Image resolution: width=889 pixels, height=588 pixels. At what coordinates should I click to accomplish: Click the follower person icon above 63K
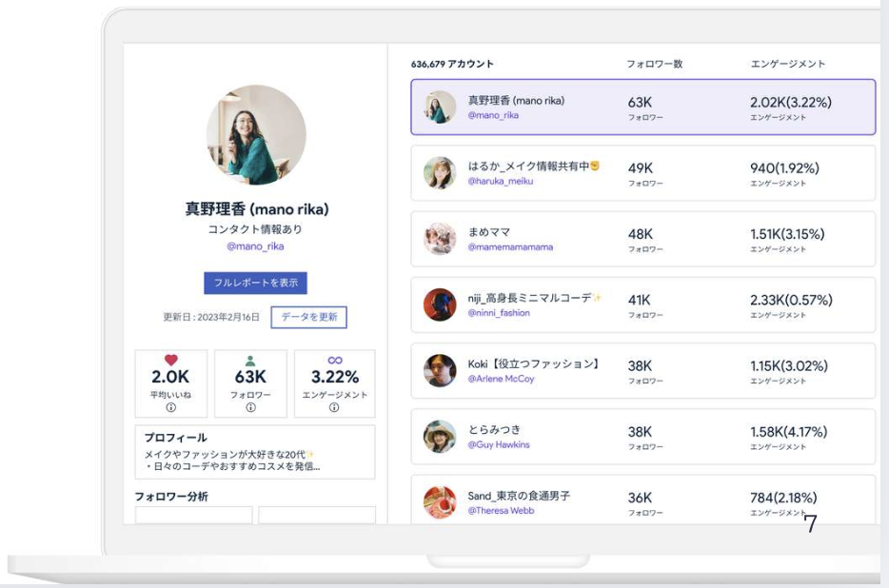tap(250, 360)
